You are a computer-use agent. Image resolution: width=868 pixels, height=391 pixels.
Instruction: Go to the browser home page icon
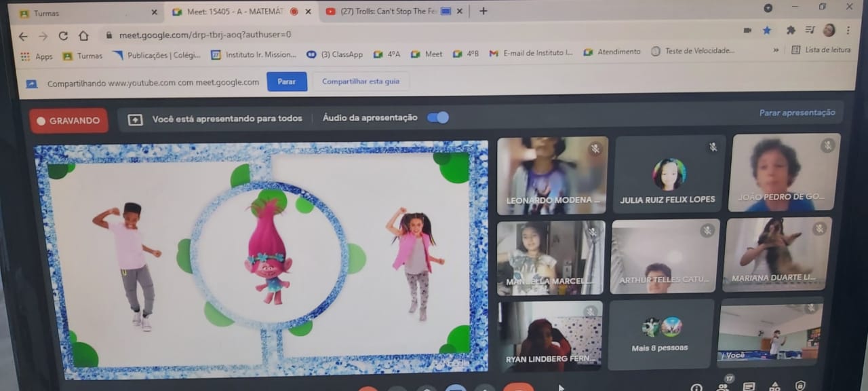click(83, 36)
